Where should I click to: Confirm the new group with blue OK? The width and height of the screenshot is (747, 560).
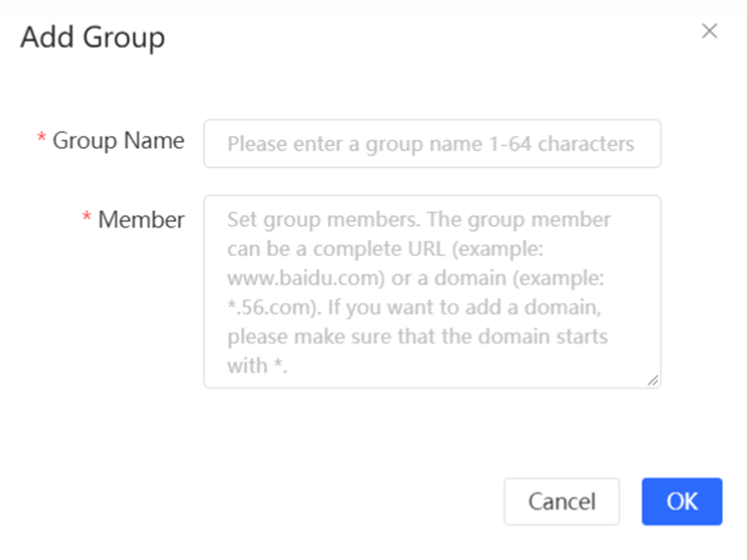pos(682,501)
